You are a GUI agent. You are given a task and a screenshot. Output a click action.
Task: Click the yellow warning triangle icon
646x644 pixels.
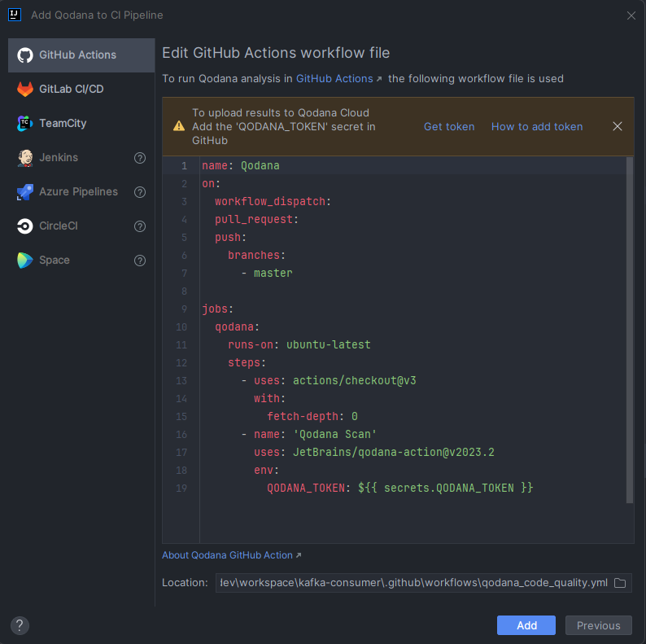click(179, 126)
